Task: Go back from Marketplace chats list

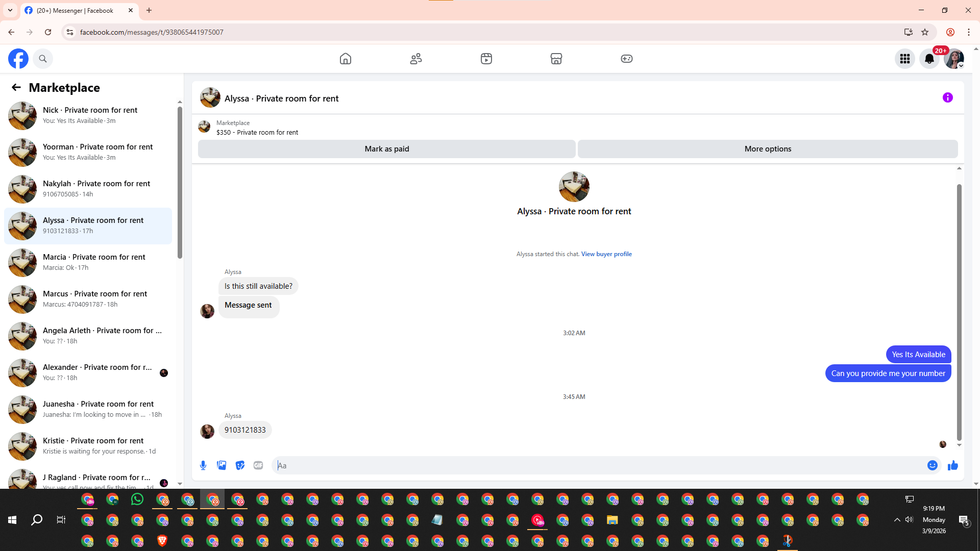Action: click(16, 87)
